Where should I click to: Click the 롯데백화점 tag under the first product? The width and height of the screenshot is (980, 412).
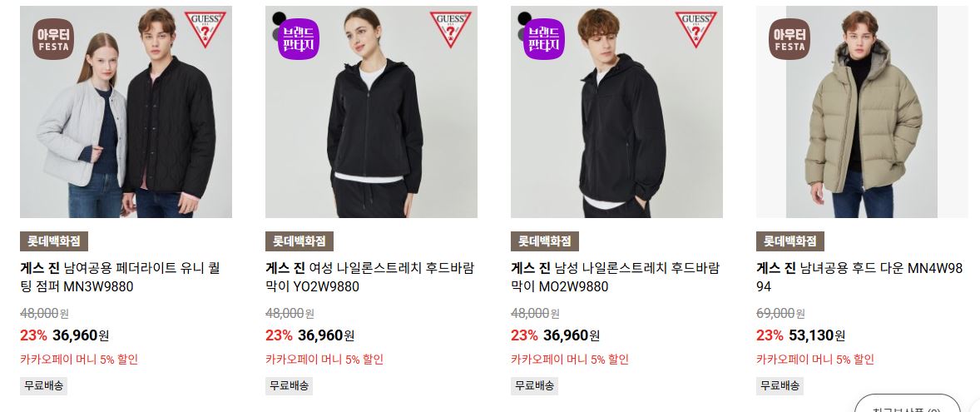tap(54, 241)
